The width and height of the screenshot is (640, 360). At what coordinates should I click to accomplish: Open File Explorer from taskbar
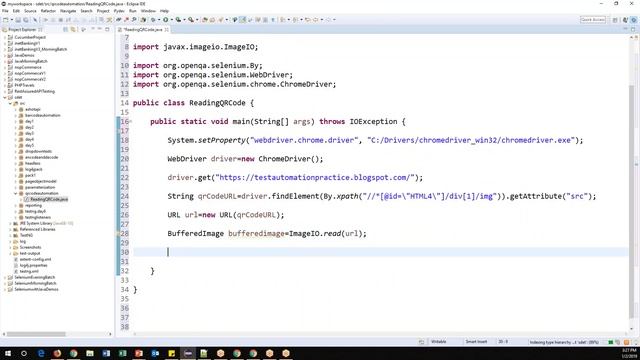[x=90, y=353]
